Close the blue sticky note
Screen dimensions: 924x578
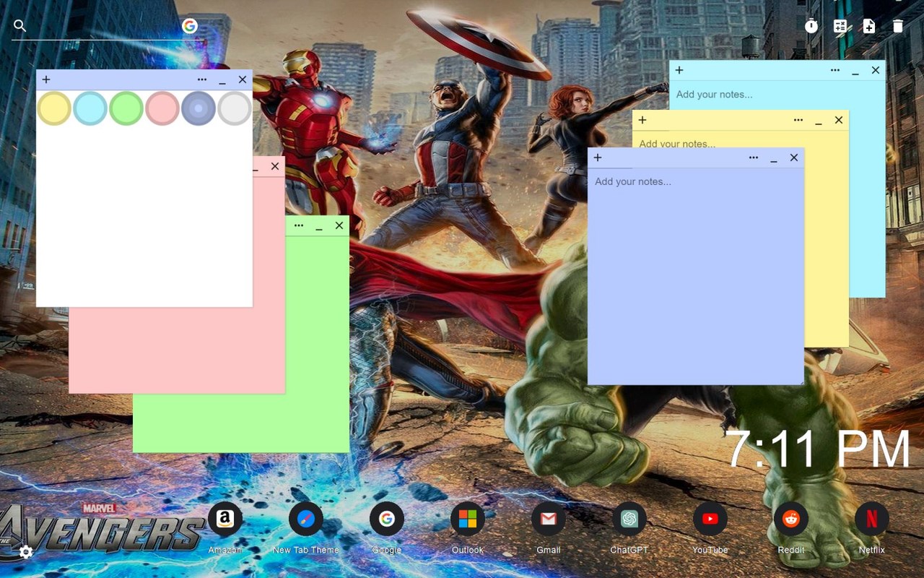pos(794,158)
